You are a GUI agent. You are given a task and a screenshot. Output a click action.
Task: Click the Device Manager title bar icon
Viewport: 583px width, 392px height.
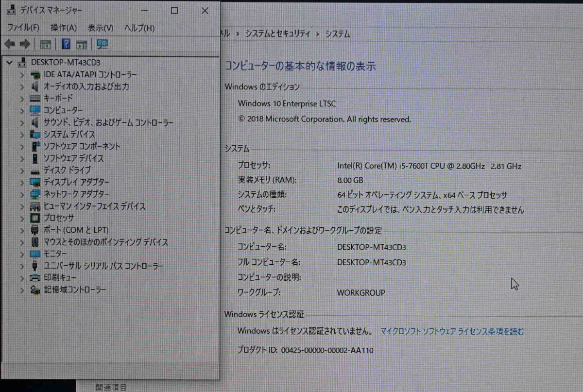pyautogui.click(x=11, y=10)
